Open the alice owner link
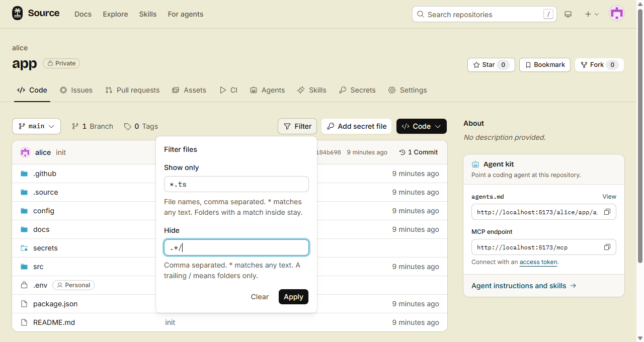This screenshot has height=342, width=644. (x=20, y=48)
